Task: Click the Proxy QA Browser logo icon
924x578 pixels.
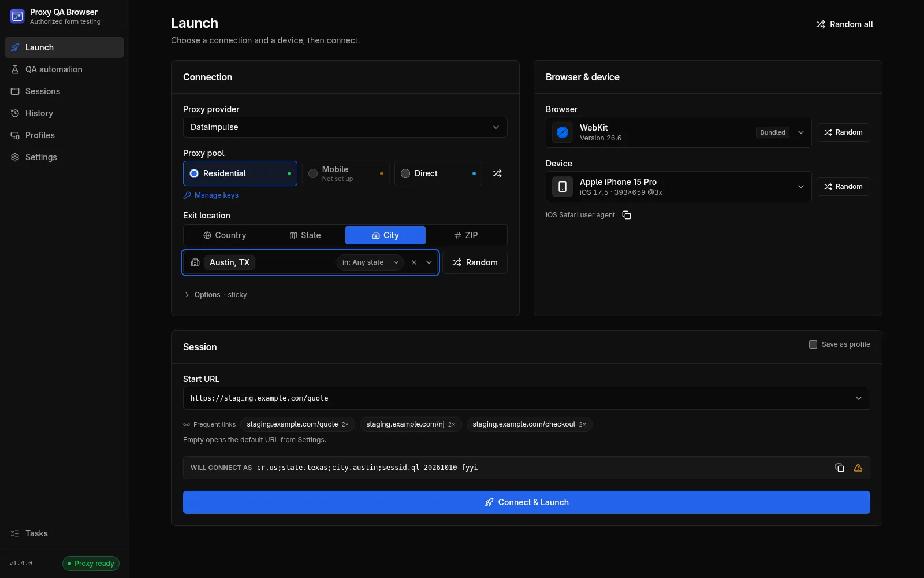Action: pyautogui.click(x=17, y=16)
